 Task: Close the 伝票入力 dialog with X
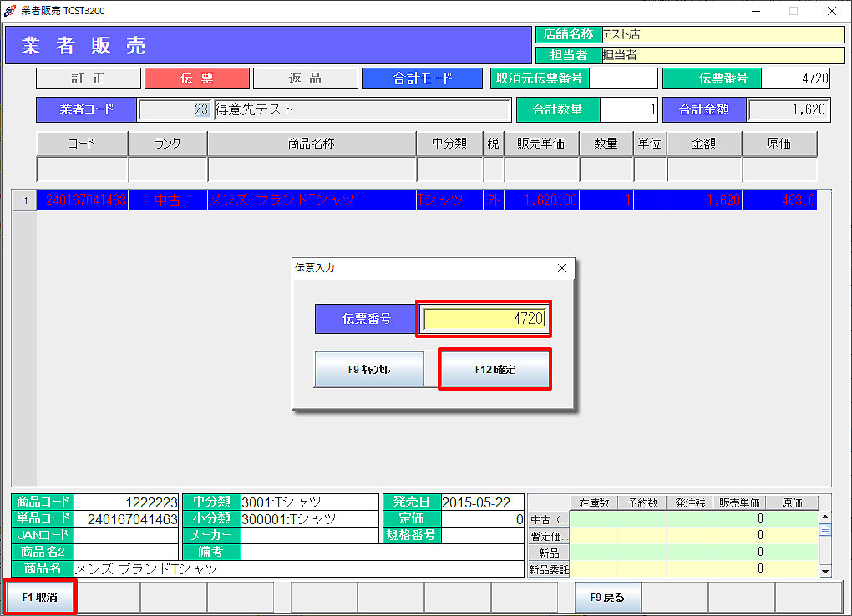tap(561, 268)
